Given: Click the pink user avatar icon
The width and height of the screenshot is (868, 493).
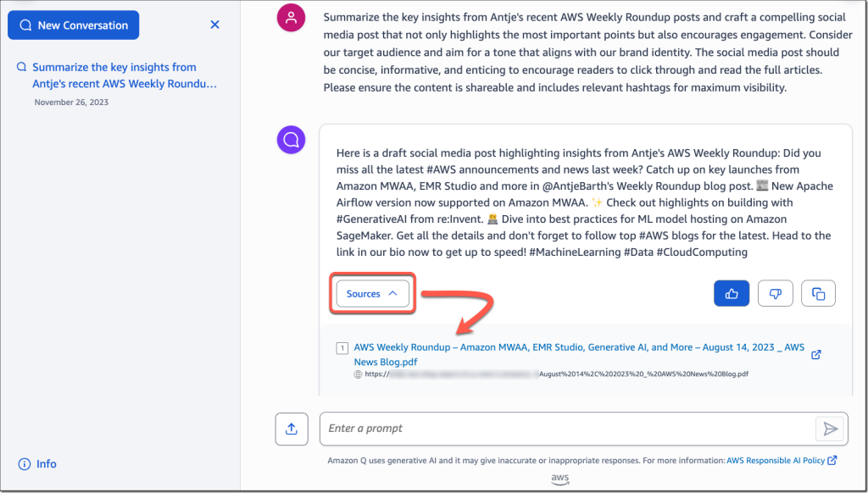Looking at the screenshot, I should click(x=291, y=17).
